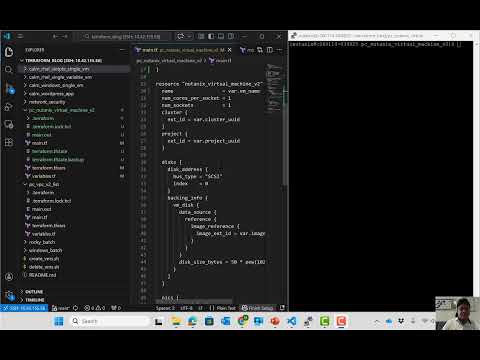This screenshot has width=480, height=360.
Task: Open Source Control view with blue badge
Action: click(9, 88)
